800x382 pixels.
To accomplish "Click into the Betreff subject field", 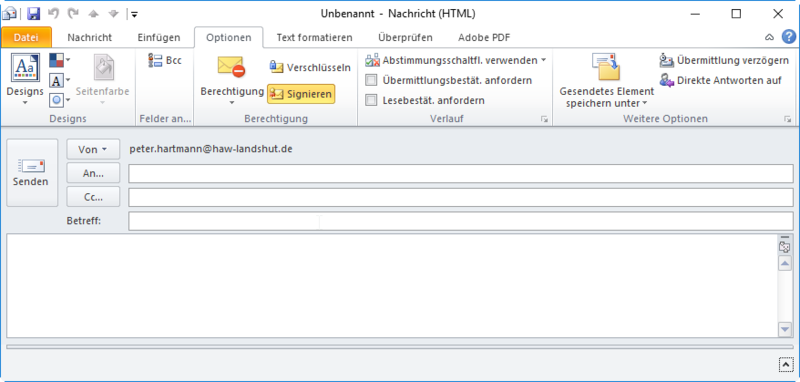I will 461,221.
